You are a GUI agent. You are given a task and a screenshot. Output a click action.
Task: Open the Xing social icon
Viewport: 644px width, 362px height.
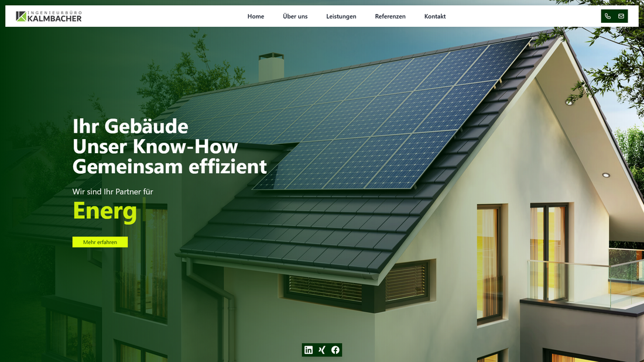(322, 350)
